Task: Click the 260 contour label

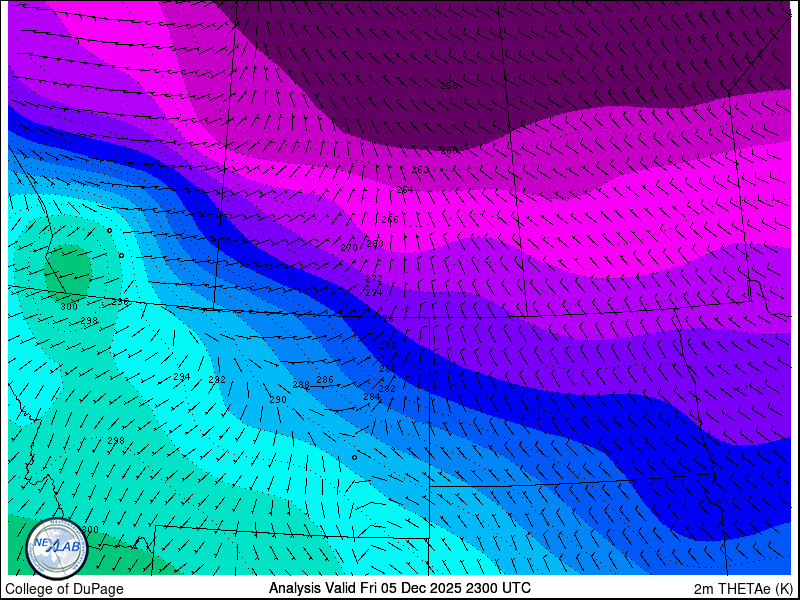Action: (449, 151)
